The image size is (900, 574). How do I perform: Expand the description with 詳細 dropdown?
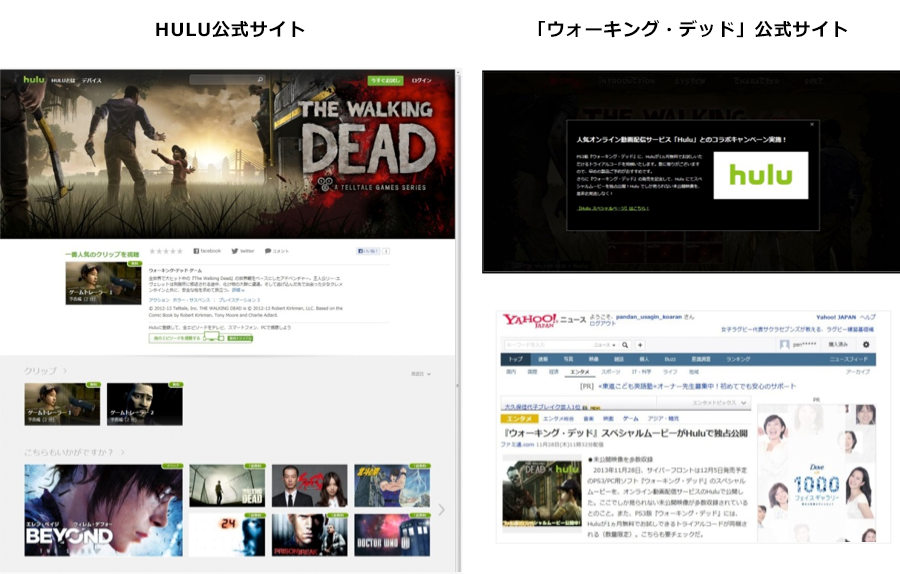pos(238,290)
